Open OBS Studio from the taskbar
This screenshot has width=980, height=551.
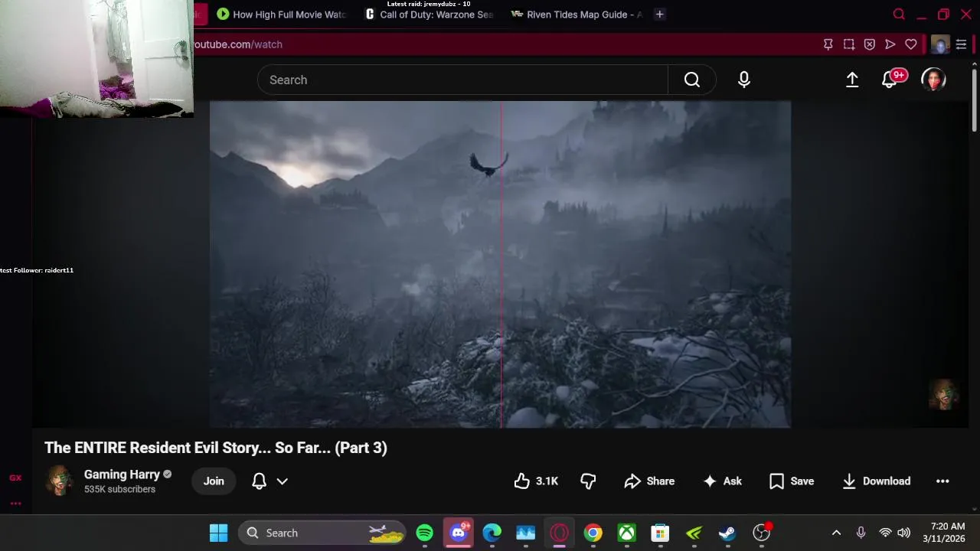pyautogui.click(x=762, y=533)
